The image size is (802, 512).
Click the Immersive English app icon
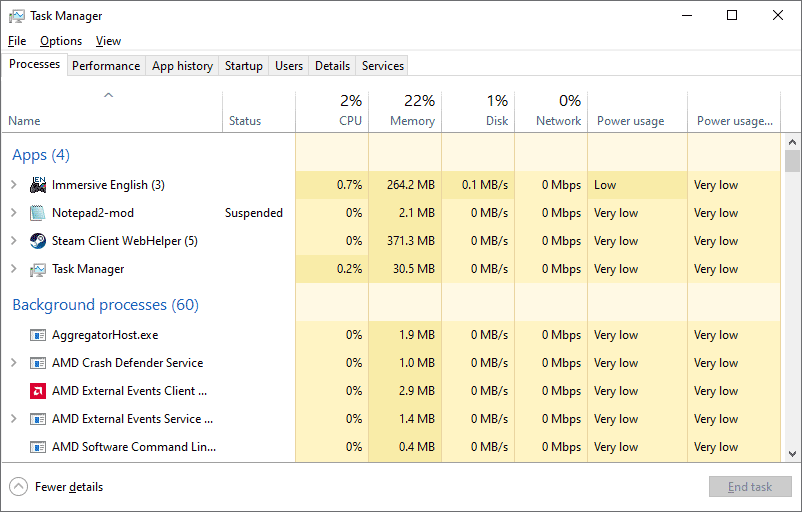38,185
